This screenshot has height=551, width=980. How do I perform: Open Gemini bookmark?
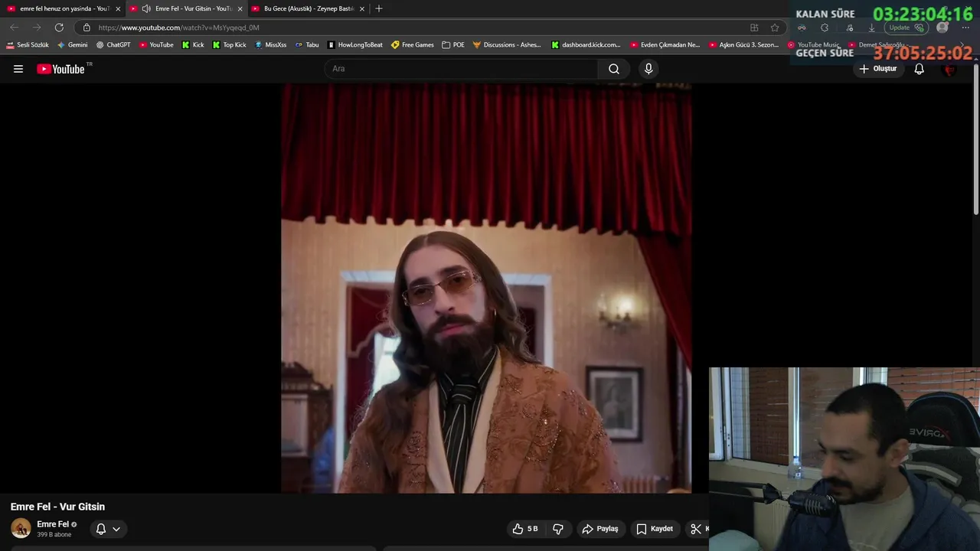tap(73, 45)
